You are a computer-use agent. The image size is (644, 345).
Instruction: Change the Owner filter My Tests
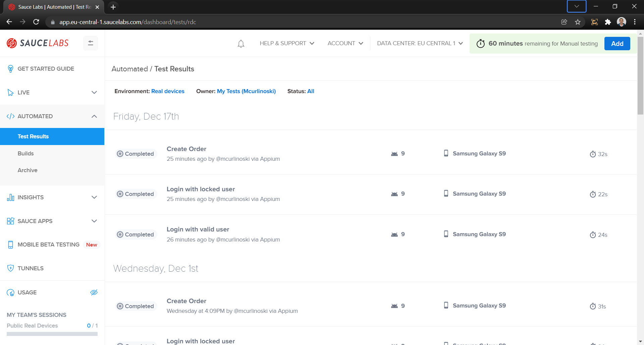(x=246, y=91)
